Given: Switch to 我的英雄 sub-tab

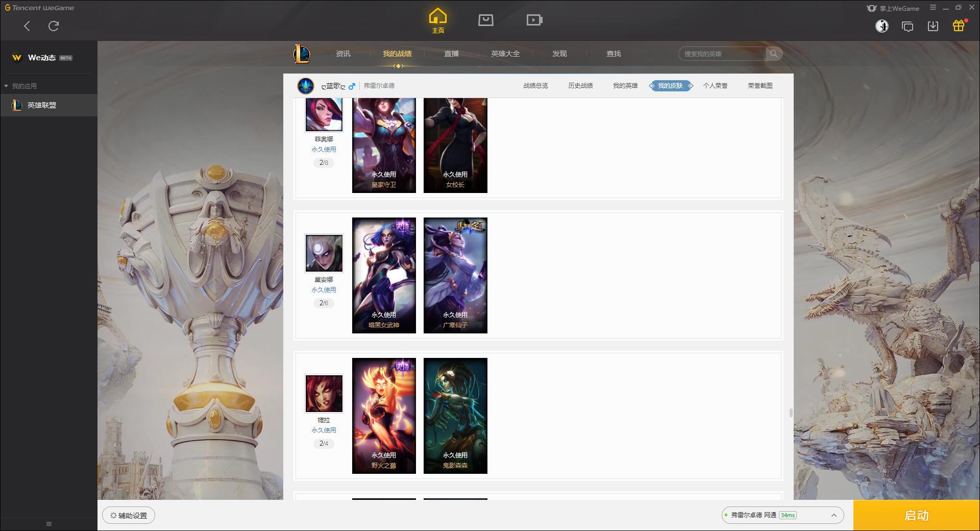Looking at the screenshot, I should pos(625,86).
